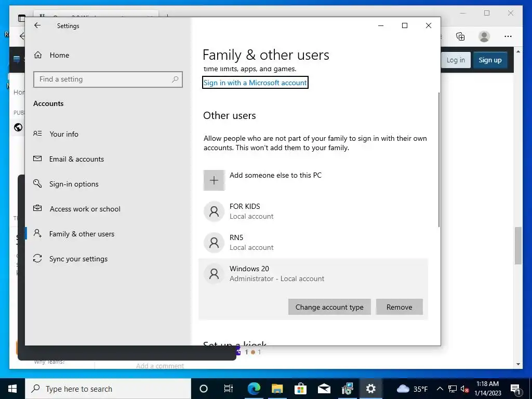Open the notification center icon
The height and width of the screenshot is (399, 532).
515,389
